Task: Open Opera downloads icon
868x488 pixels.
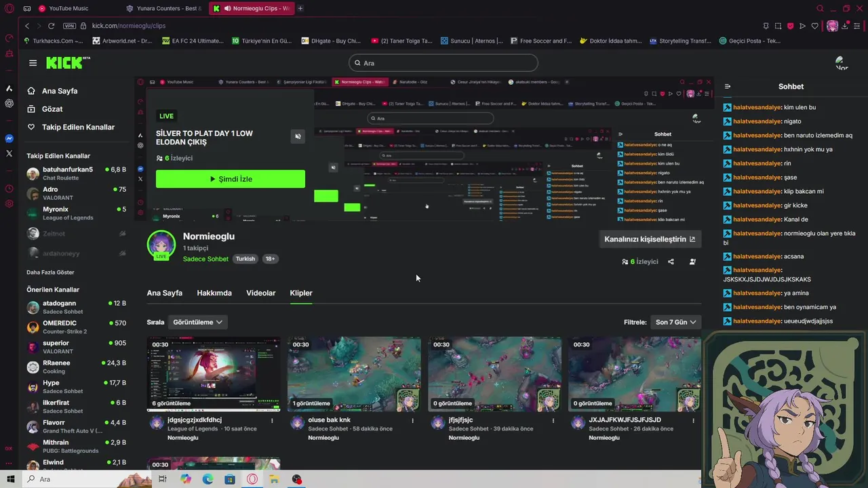Action: [x=845, y=26]
